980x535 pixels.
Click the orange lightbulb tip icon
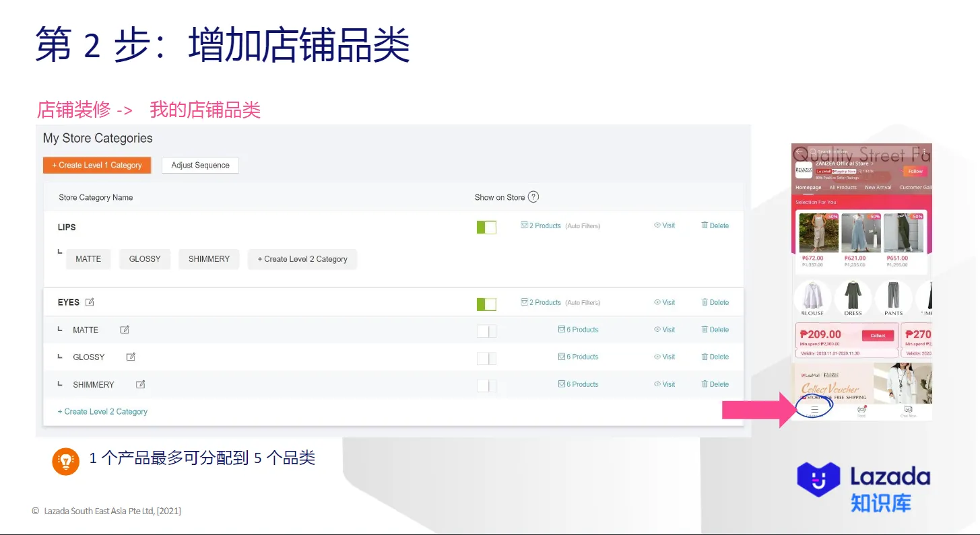click(65, 461)
